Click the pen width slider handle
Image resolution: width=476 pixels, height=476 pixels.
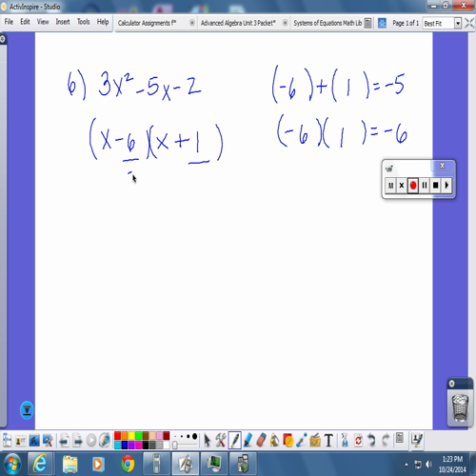[x=175, y=445]
